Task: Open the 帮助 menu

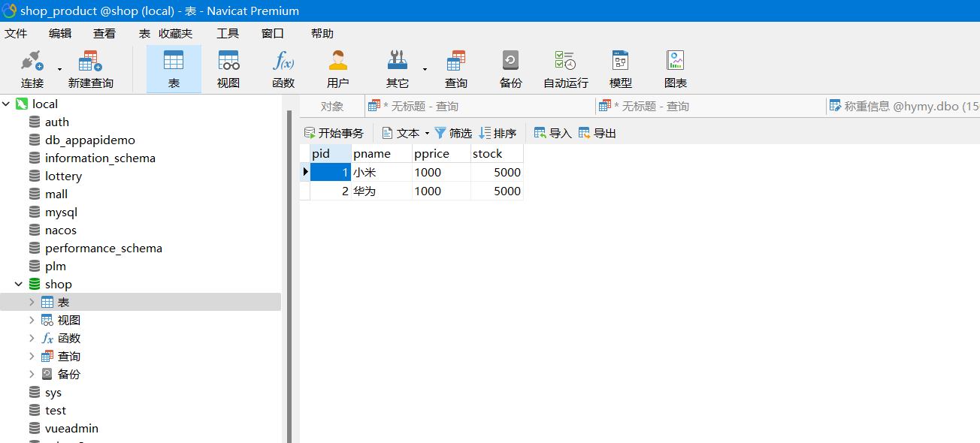Action: click(x=322, y=33)
